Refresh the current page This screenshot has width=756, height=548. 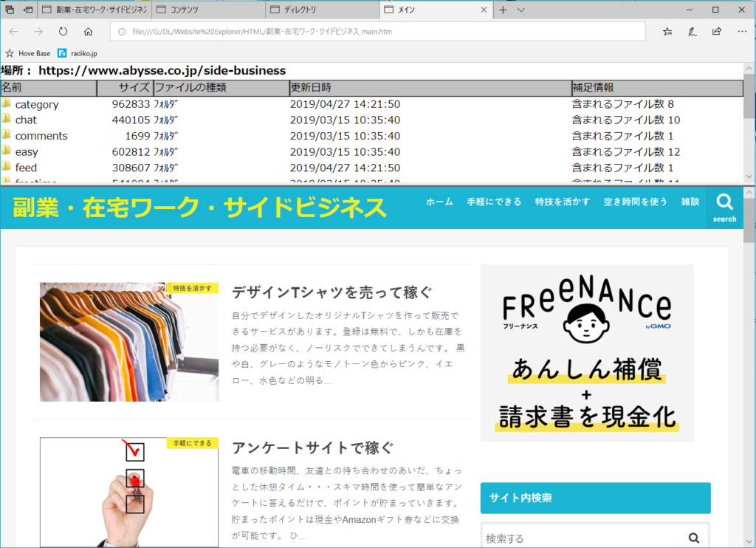[x=63, y=32]
